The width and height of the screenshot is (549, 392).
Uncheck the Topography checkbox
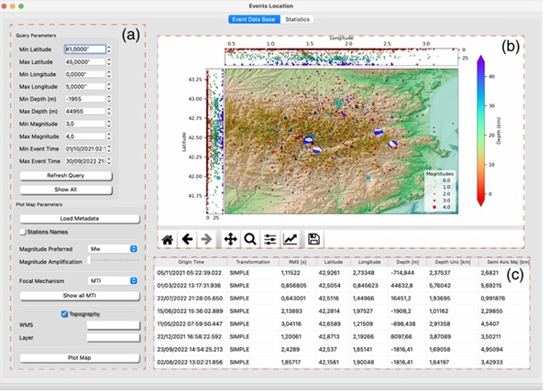click(64, 314)
